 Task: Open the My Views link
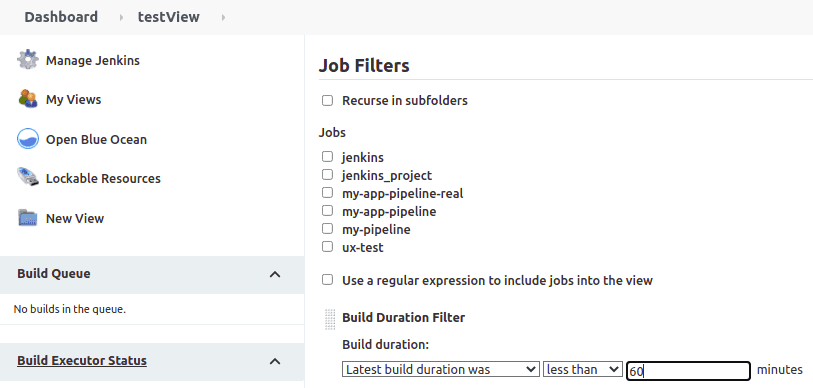point(74,100)
